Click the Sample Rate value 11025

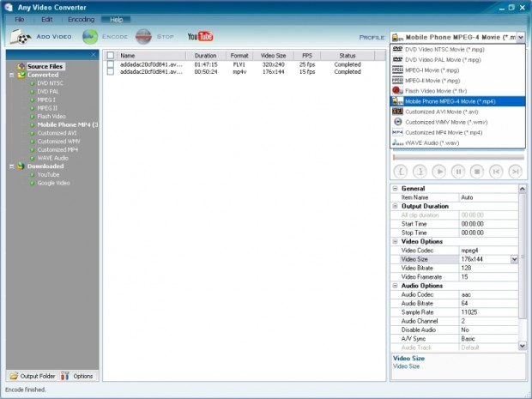pos(488,312)
